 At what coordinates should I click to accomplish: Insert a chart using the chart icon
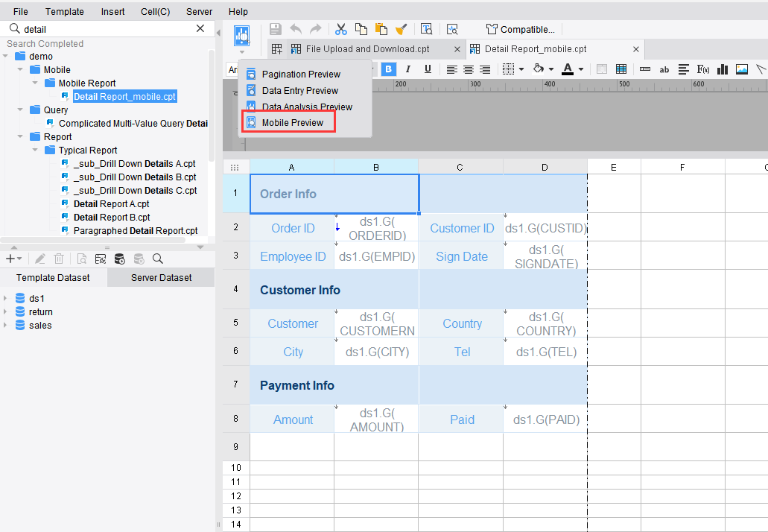coord(722,69)
